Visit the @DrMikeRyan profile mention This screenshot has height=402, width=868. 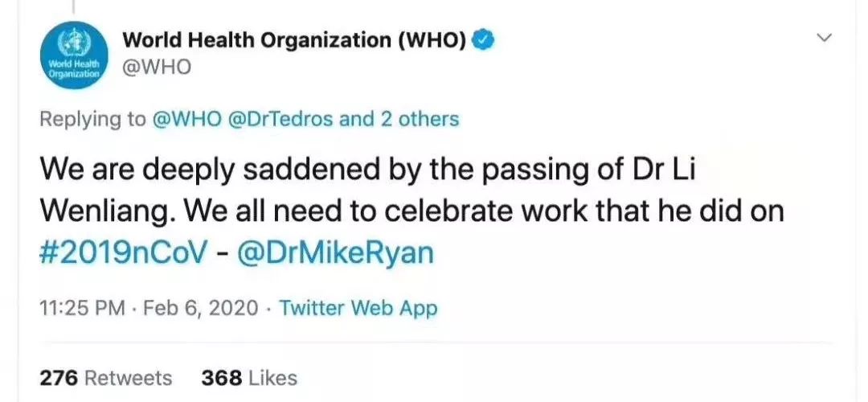tap(335, 254)
